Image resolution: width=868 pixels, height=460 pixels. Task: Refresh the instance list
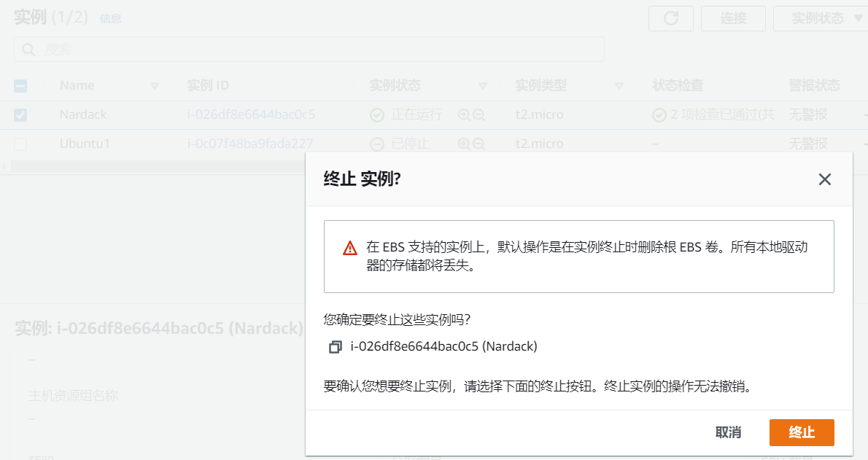(x=670, y=18)
